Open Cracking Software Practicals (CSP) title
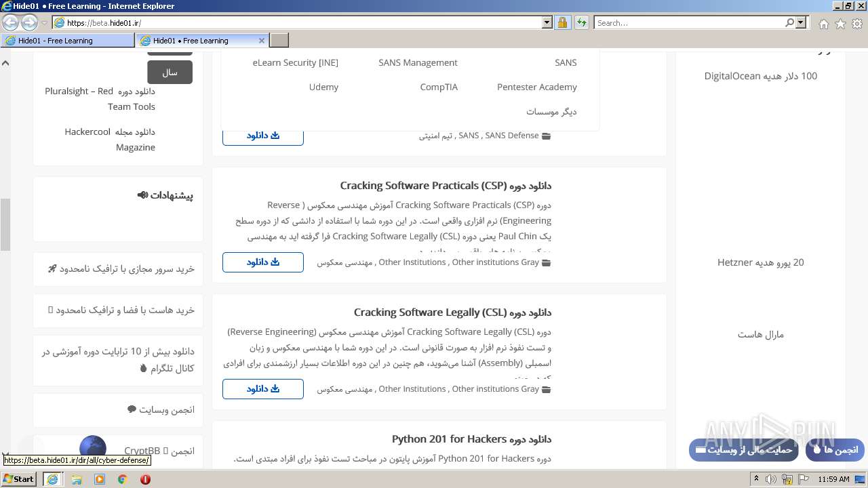The image size is (868, 488). 446,186
